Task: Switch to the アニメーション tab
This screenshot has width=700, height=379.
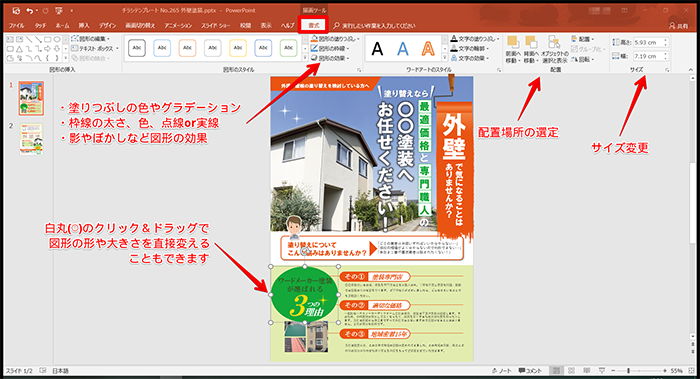Action: 178,25
